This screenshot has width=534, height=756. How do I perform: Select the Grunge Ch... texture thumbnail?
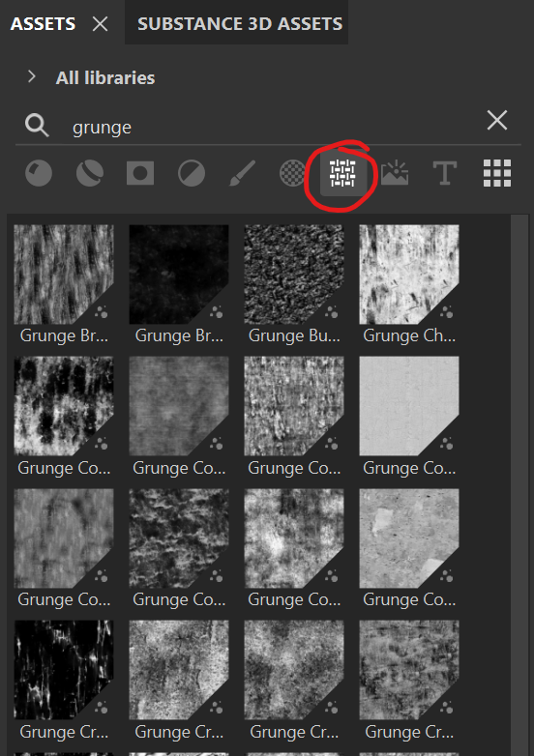(409, 275)
